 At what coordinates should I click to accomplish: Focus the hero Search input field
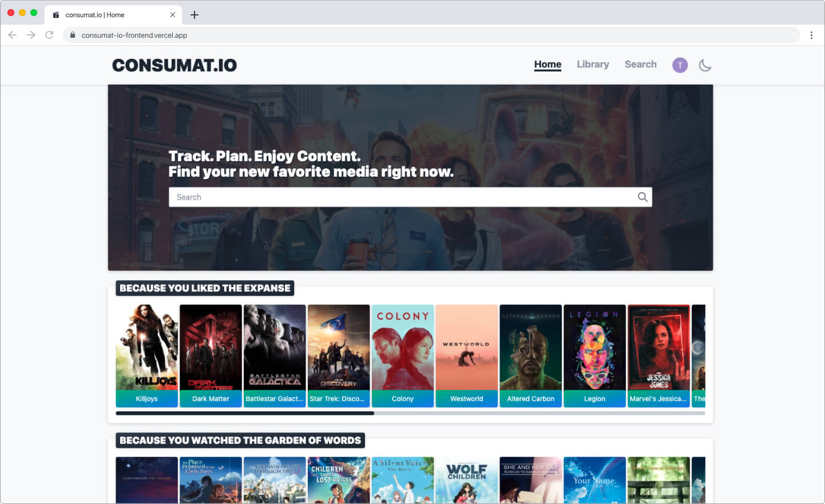pos(410,197)
